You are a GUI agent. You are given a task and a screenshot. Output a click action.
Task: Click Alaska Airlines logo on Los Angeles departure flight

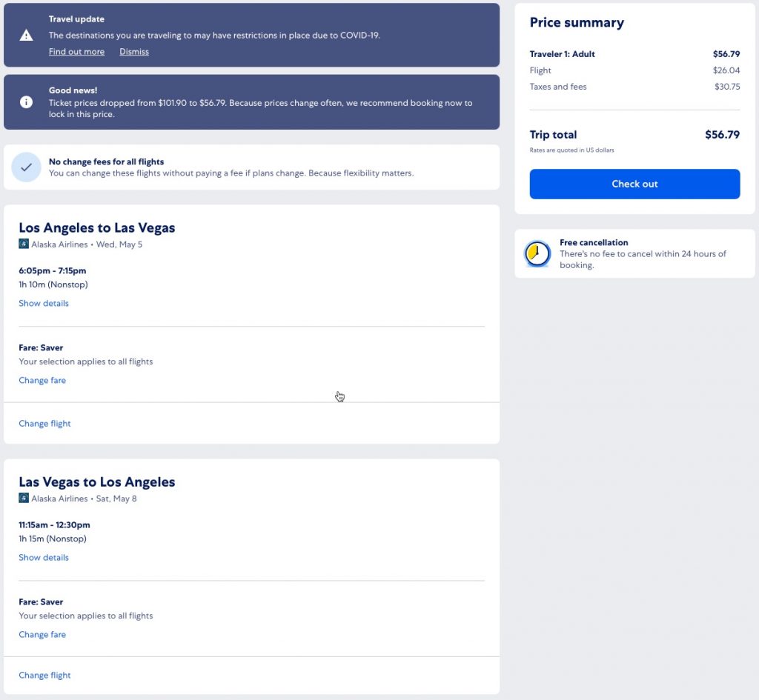click(x=24, y=244)
